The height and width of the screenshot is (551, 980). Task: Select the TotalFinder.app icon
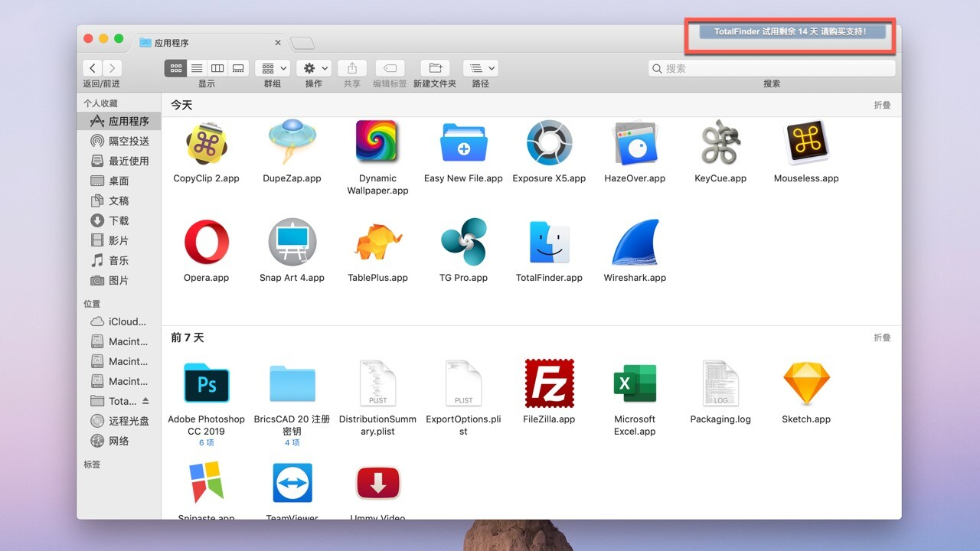(x=549, y=243)
